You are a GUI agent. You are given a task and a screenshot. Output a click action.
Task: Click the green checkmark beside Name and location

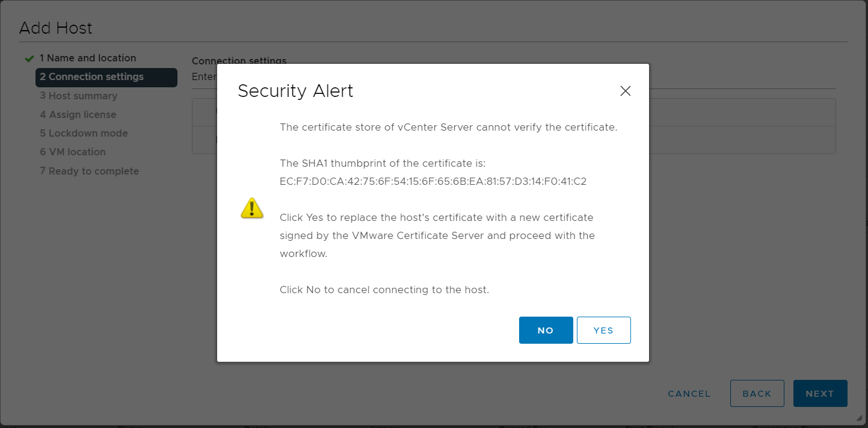(x=28, y=58)
